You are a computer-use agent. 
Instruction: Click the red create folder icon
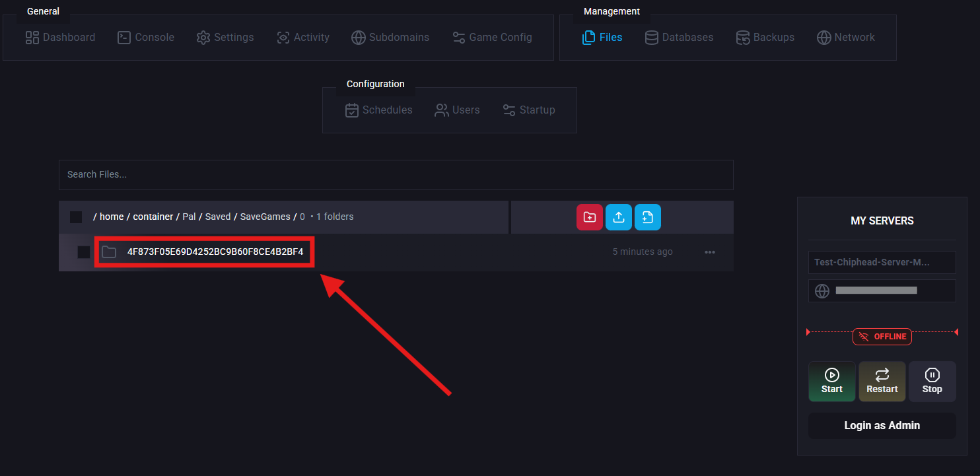point(590,217)
